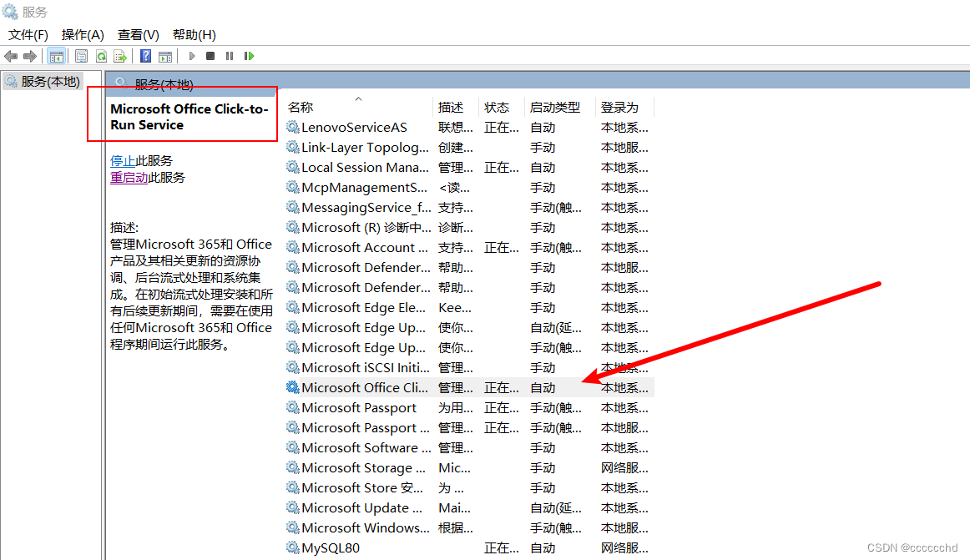Click the Export List toolbar icon

120,56
